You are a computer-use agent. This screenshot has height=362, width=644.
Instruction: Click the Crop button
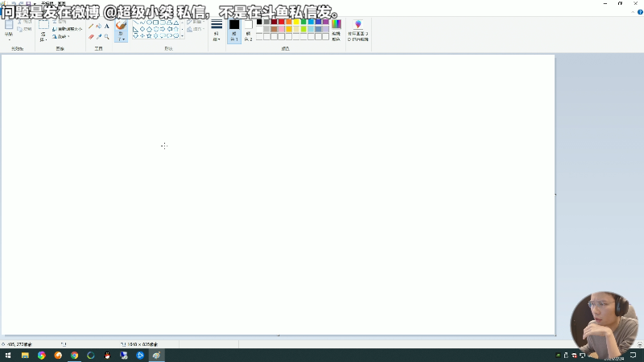(60, 22)
